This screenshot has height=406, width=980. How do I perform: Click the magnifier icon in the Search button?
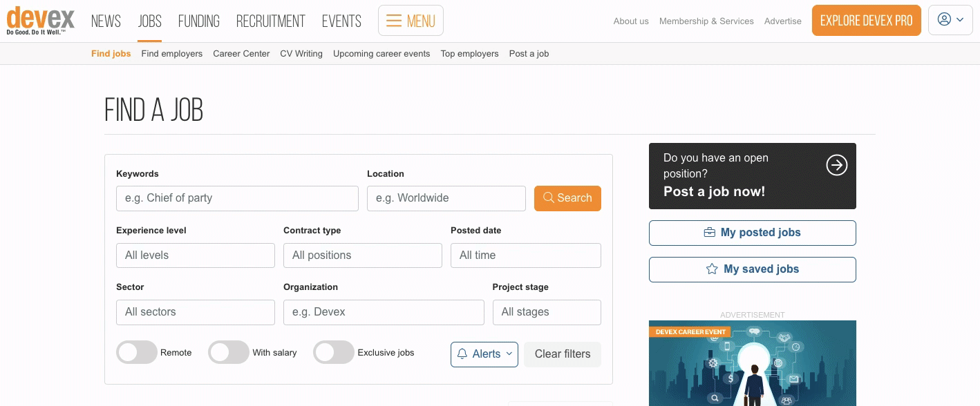click(x=549, y=198)
